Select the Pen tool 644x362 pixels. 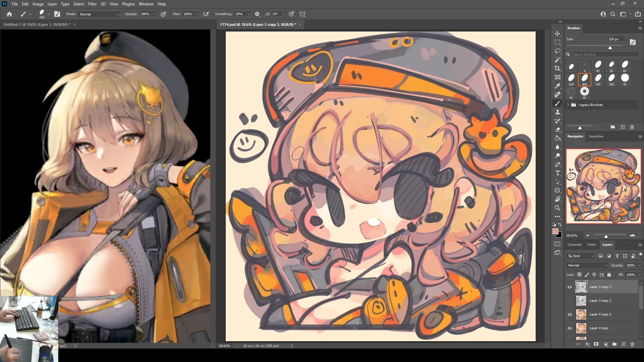[557, 165]
